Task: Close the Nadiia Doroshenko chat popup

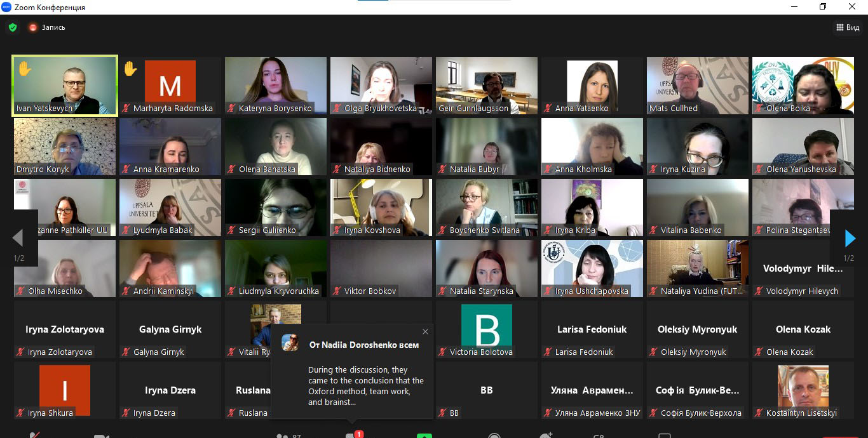Action: [x=425, y=331]
